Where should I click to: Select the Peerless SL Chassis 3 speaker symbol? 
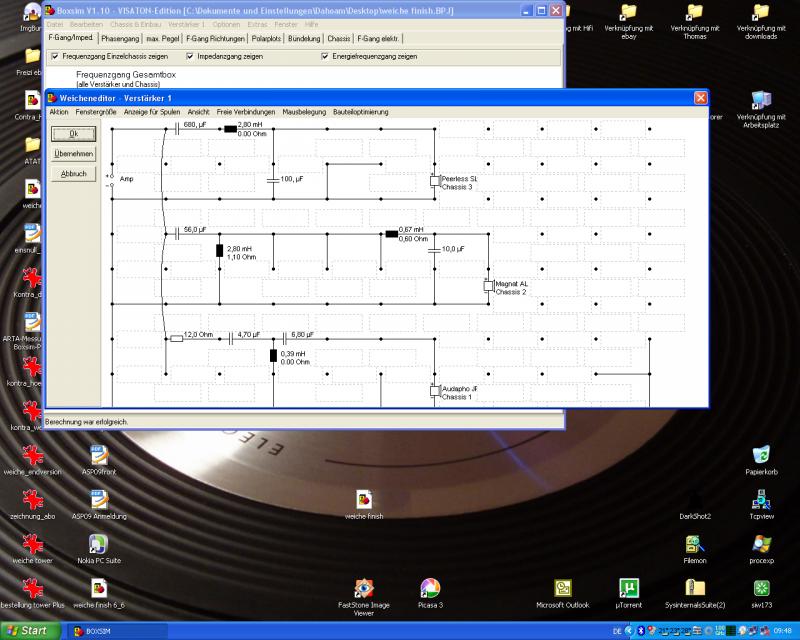click(x=435, y=181)
